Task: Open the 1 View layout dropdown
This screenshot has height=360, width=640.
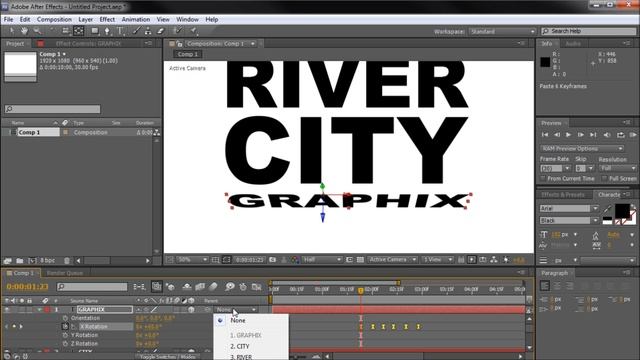Action: click(x=437, y=260)
